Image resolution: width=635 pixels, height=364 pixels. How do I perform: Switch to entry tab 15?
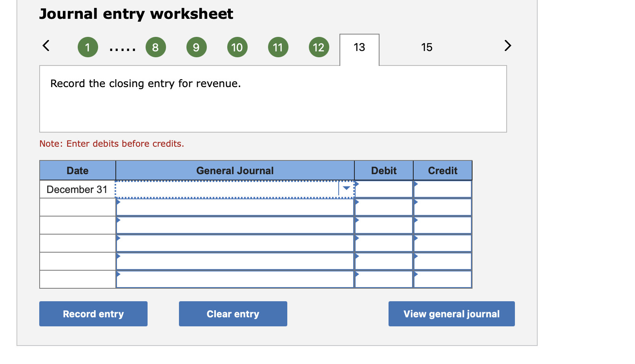(427, 47)
